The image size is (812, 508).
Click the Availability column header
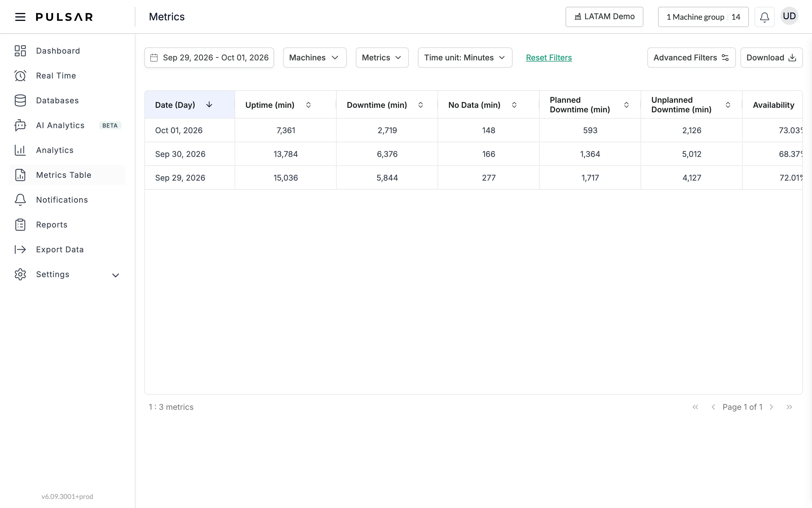pyautogui.click(x=773, y=105)
